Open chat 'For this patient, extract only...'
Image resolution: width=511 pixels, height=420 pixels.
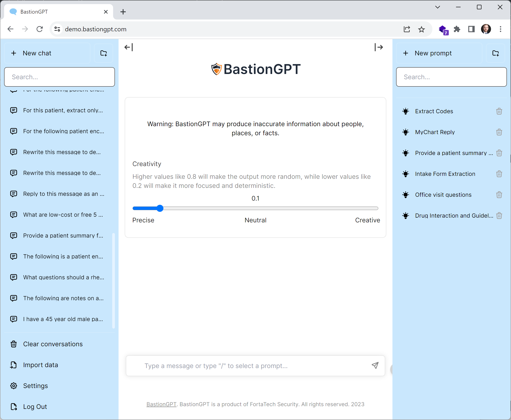(58, 110)
